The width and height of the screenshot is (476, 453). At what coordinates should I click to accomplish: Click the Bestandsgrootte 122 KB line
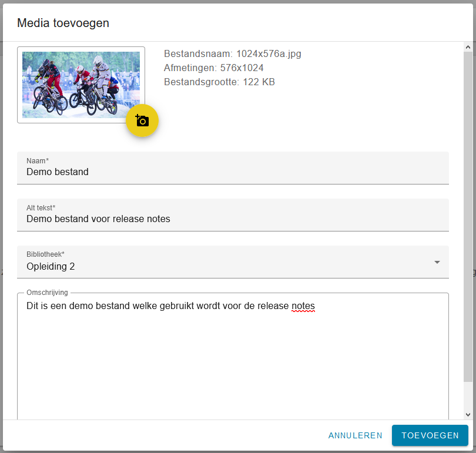219,82
